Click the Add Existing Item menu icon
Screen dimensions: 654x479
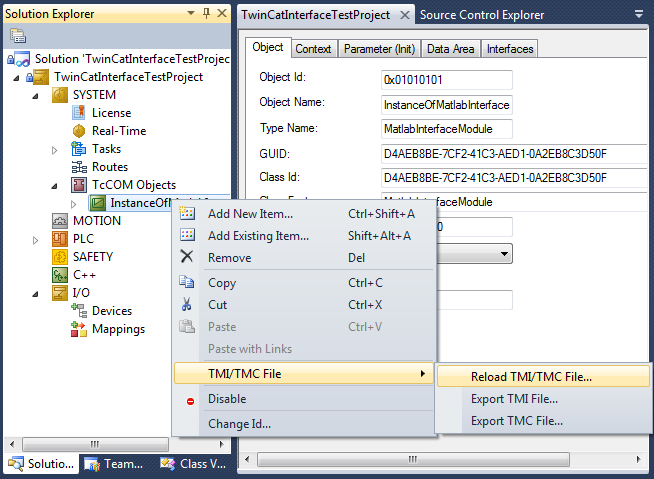point(187,235)
